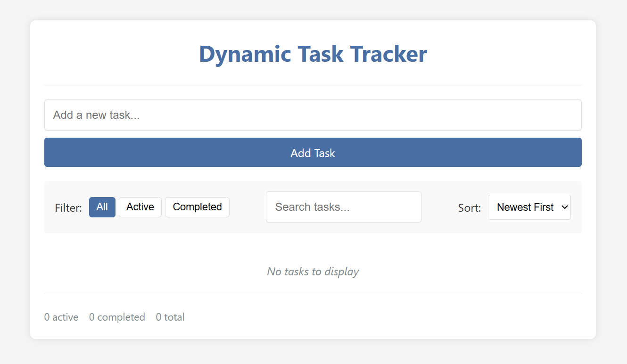Screen dimensions: 627x364
Task: Focus the "Add a new task..." field
Action: point(313,115)
